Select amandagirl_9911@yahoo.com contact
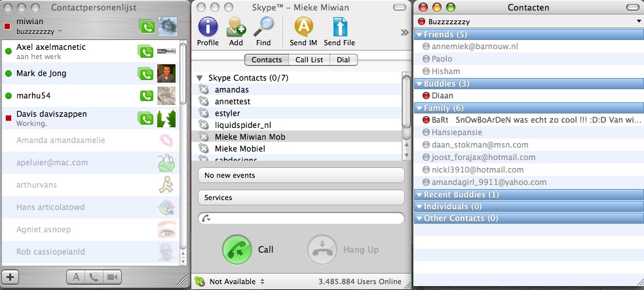 click(528, 182)
